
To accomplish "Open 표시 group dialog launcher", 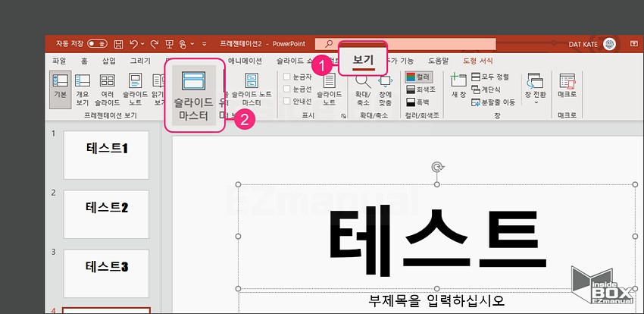I will [x=343, y=116].
